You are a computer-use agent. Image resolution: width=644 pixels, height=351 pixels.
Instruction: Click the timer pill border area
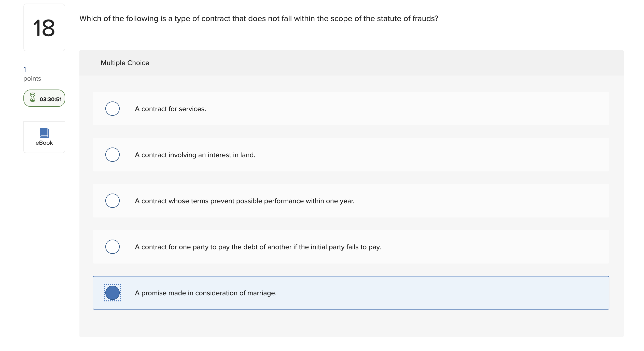point(44,98)
